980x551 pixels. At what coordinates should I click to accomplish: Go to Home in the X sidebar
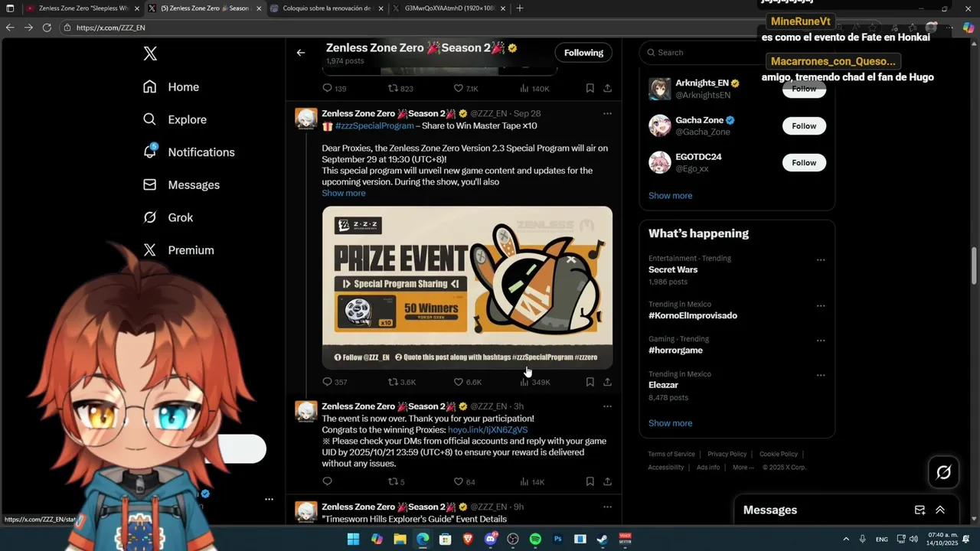pyautogui.click(x=171, y=87)
